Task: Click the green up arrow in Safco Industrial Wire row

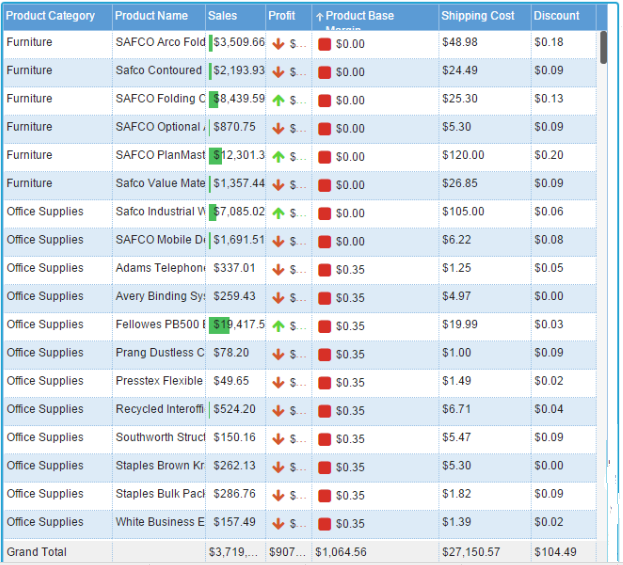Action: pyautogui.click(x=278, y=213)
